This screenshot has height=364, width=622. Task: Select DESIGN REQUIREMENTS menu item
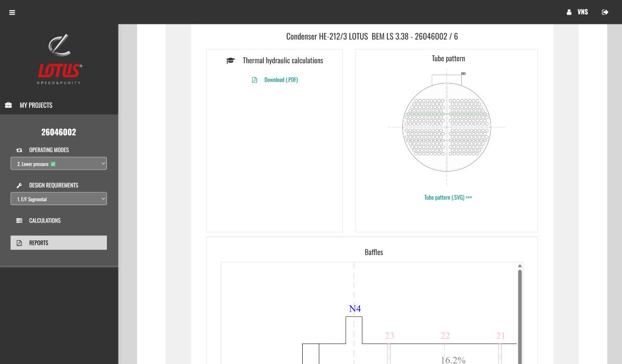point(53,185)
